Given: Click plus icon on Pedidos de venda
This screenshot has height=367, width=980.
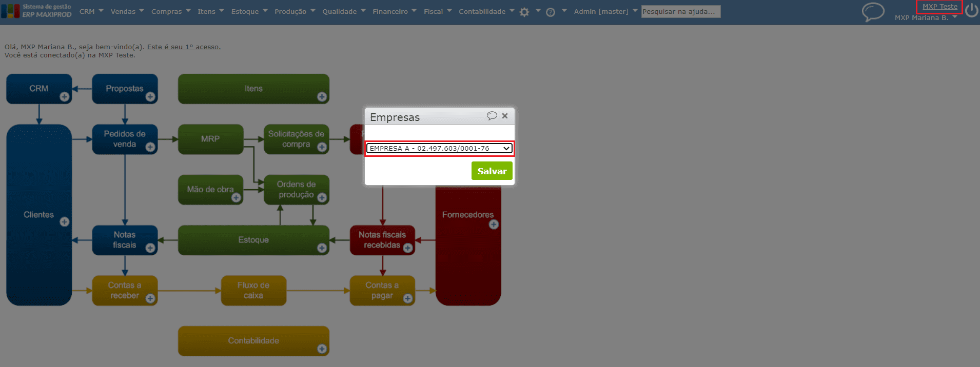Looking at the screenshot, I should [x=150, y=147].
